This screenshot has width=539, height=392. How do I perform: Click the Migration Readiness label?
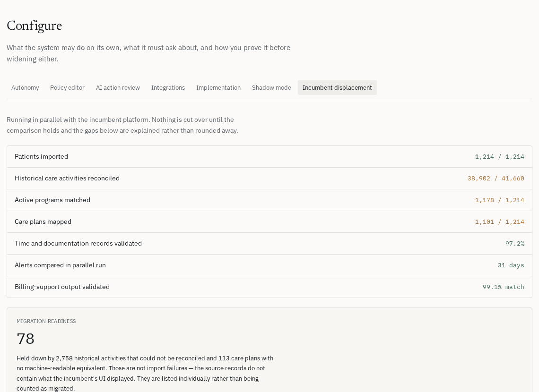point(46,321)
